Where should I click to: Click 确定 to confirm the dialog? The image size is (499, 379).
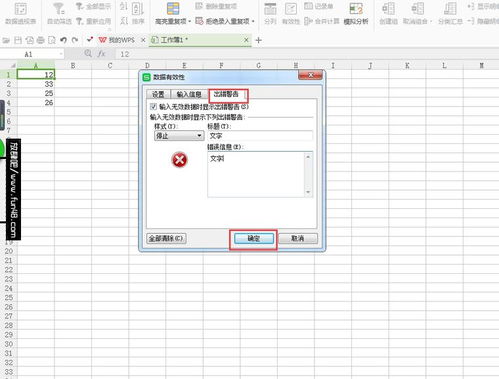coord(254,239)
